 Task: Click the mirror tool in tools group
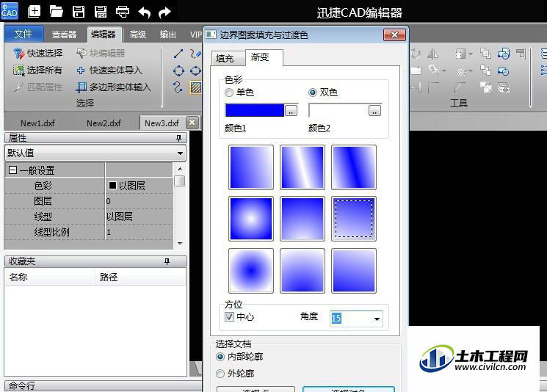[x=433, y=54]
